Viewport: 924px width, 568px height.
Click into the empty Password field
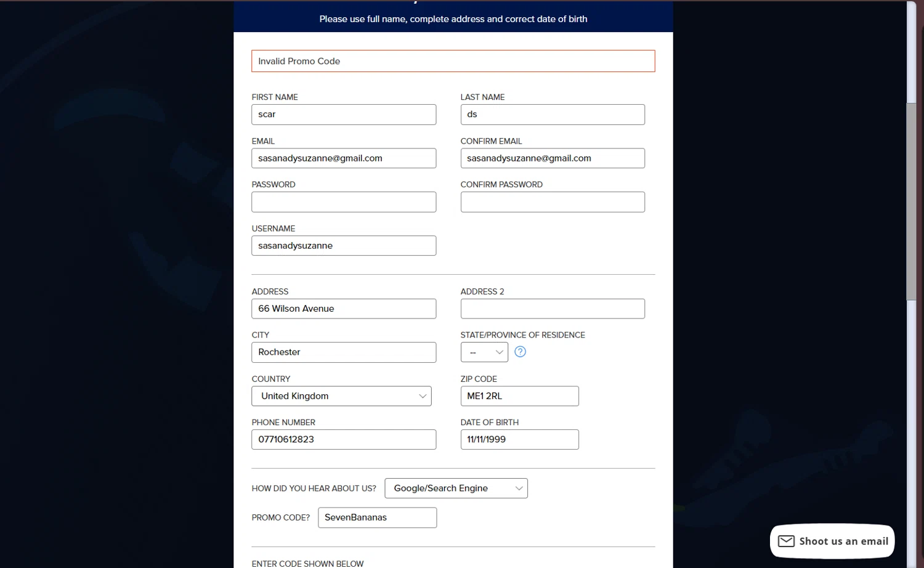coord(344,202)
